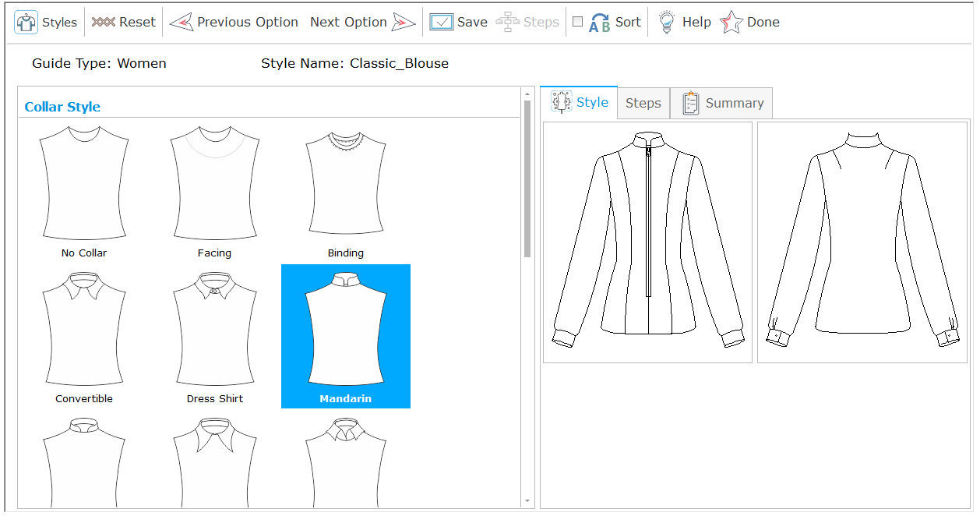This screenshot has height=516, width=980.
Task: Go to Previous Option arrow icon
Action: 181,22
